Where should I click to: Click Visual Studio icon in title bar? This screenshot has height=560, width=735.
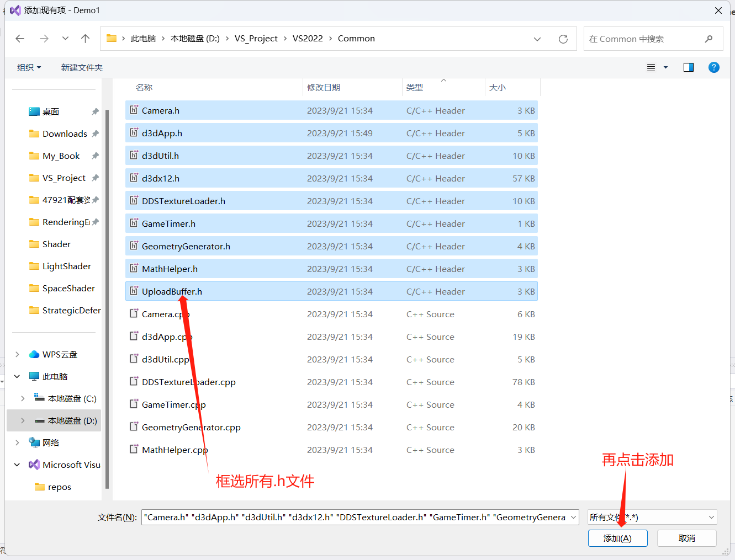[15, 10]
